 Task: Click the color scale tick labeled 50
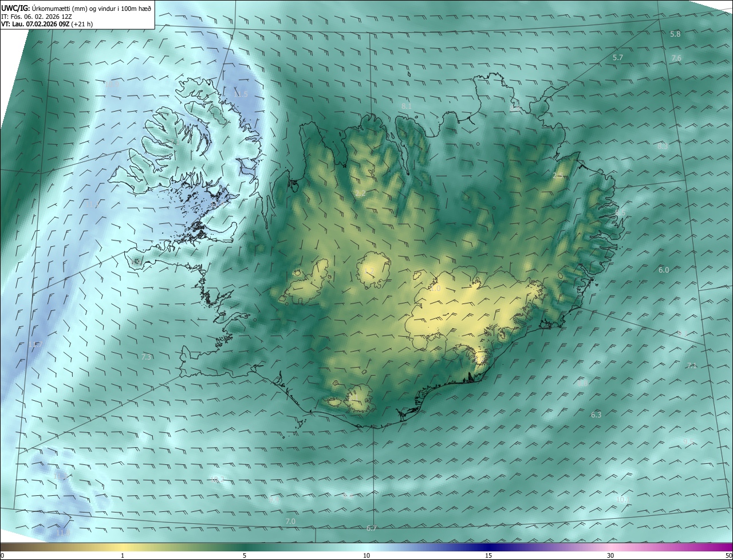point(728,555)
